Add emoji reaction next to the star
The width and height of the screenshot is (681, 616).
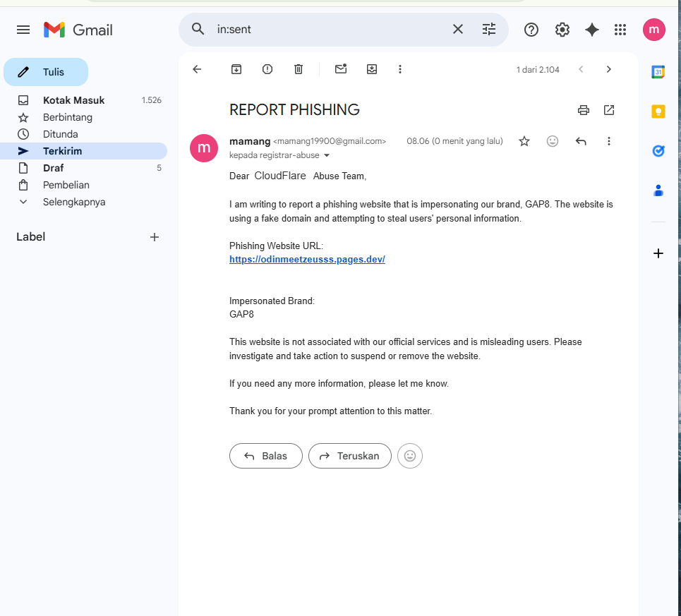click(553, 141)
